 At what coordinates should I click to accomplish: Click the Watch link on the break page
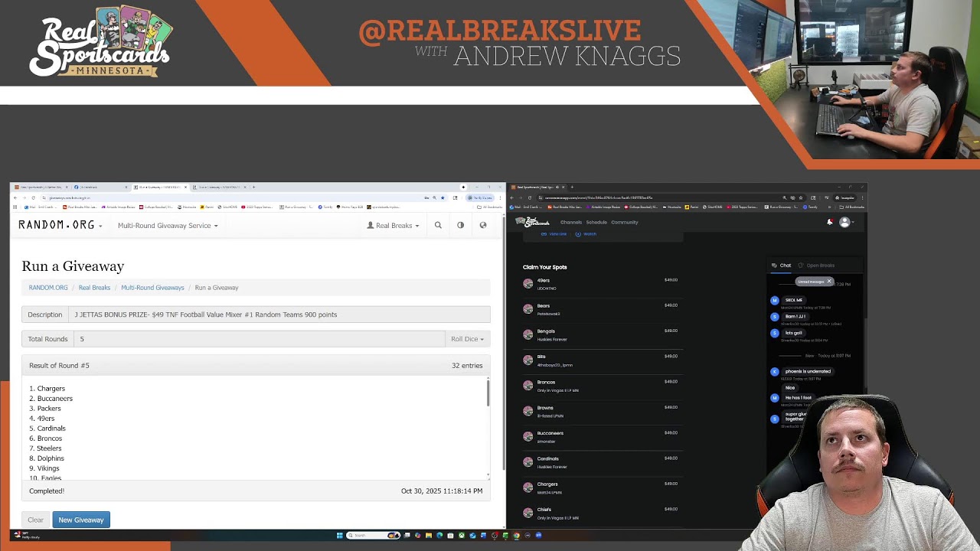click(x=586, y=233)
